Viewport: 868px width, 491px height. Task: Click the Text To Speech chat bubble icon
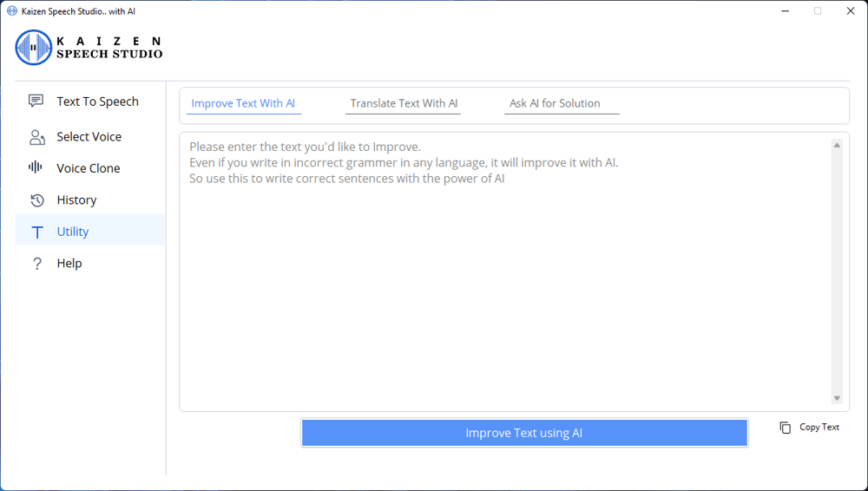[x=36, y=101]
